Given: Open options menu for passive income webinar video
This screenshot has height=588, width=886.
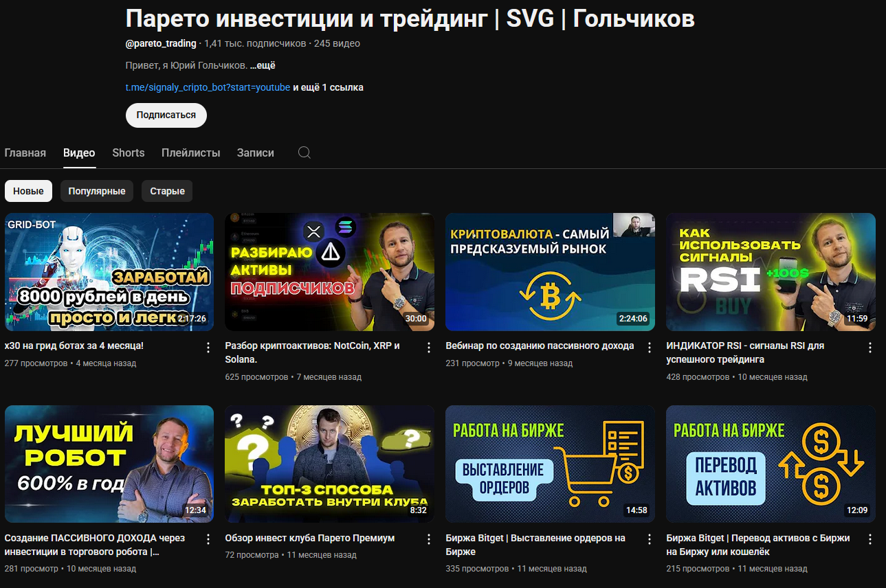Looking at the screenshot, I should pos(649,348).
